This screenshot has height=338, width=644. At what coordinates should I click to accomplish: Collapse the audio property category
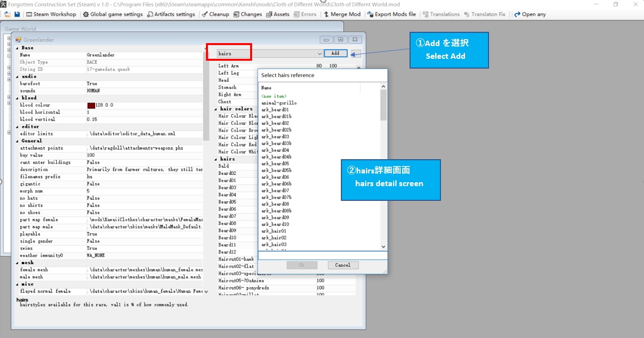17,76
